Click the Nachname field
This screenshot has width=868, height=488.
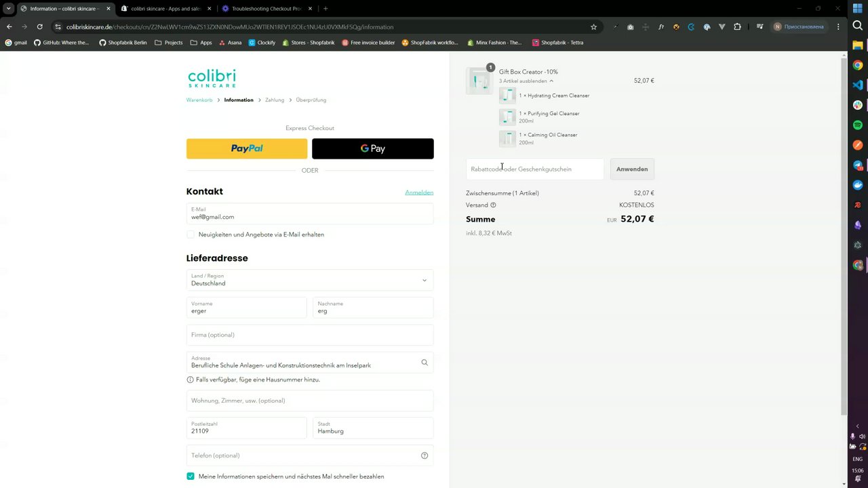(373, 307)
